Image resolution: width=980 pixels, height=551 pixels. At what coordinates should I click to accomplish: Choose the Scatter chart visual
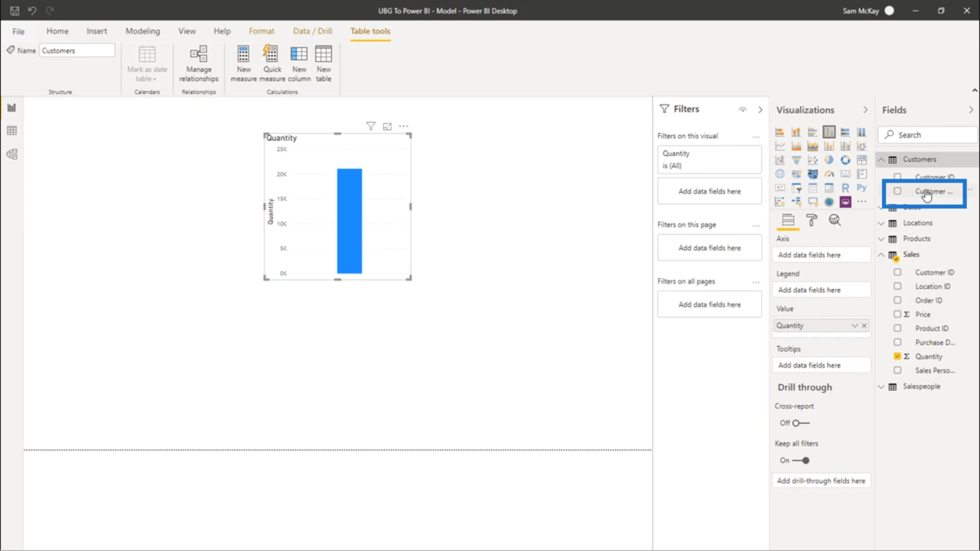[812, 160]
